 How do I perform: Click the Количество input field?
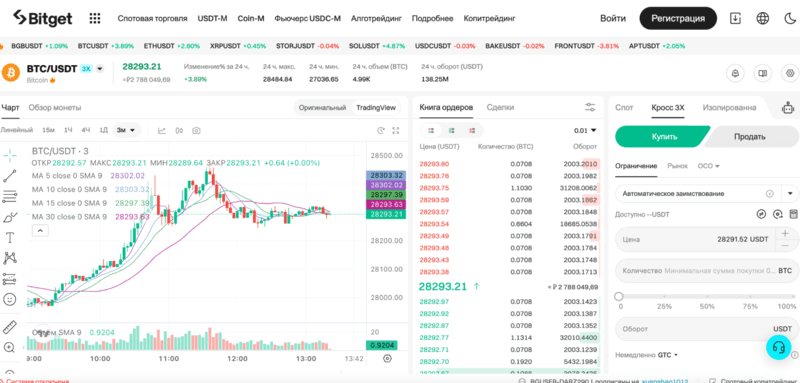[707, 271]
